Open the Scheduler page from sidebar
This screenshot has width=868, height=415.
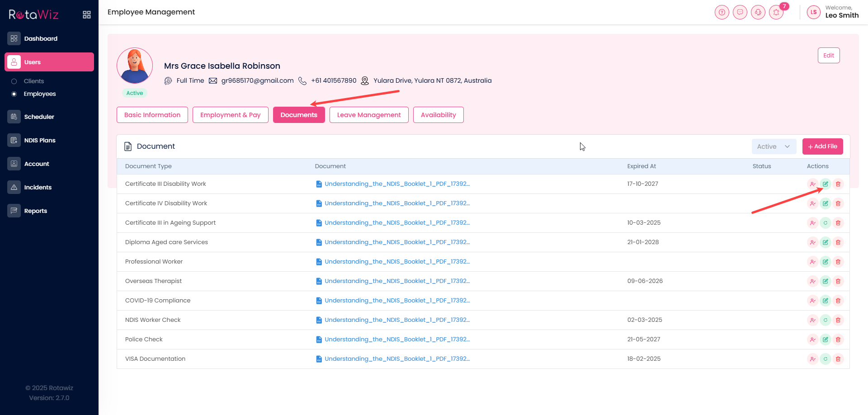[39, 117]
